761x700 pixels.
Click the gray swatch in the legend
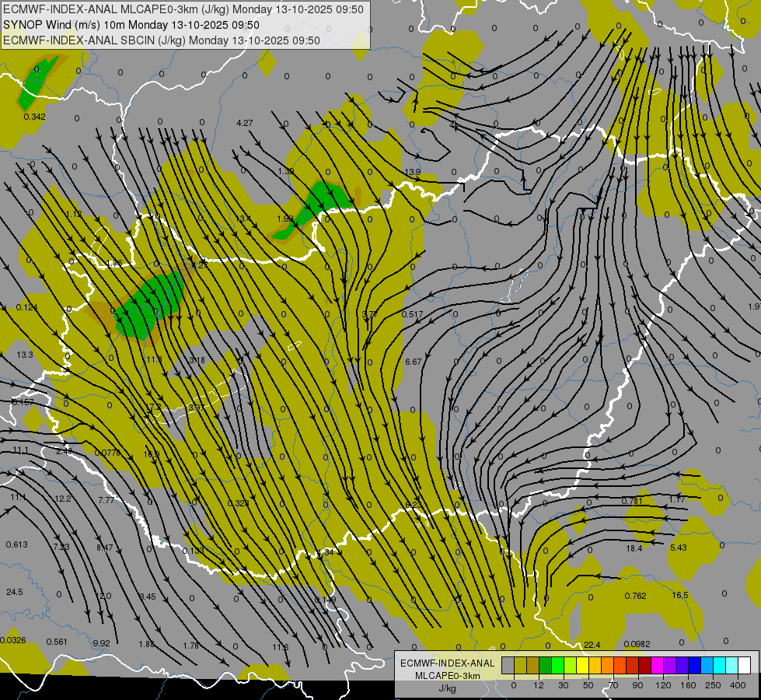pos(508,665)
